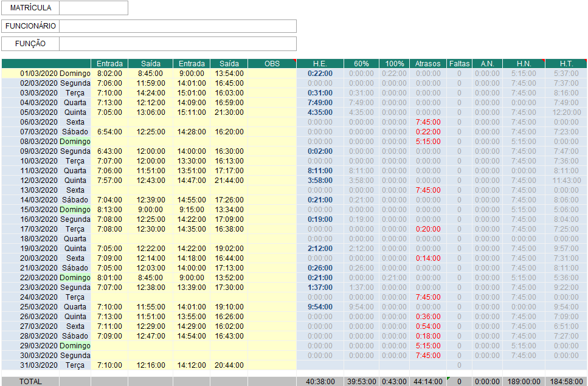This screenshot has width=588, height=386.
Task: Click the 184:58:00 total H.T. value
Action: pyautogui.click(x=566, y=381)
